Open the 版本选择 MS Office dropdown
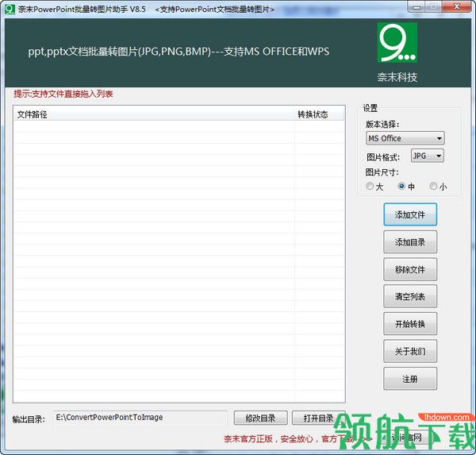This screenshot has width=476, height=455. tap(405, 138)
